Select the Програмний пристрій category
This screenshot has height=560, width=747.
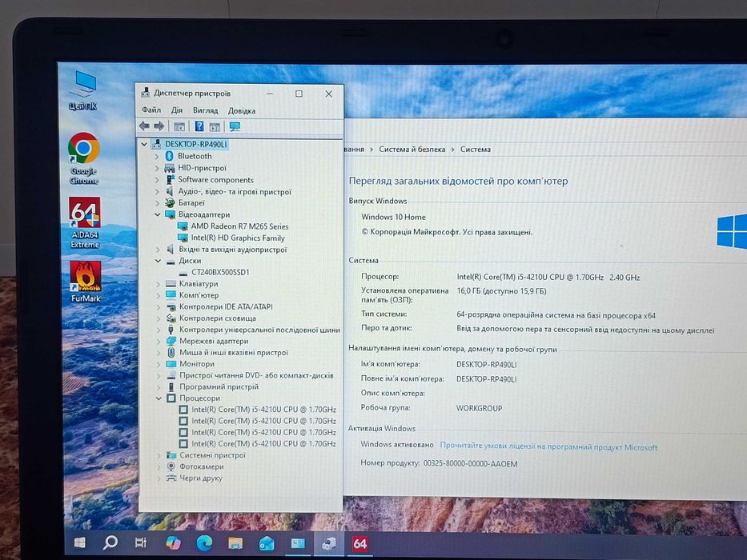click(219, 386)
